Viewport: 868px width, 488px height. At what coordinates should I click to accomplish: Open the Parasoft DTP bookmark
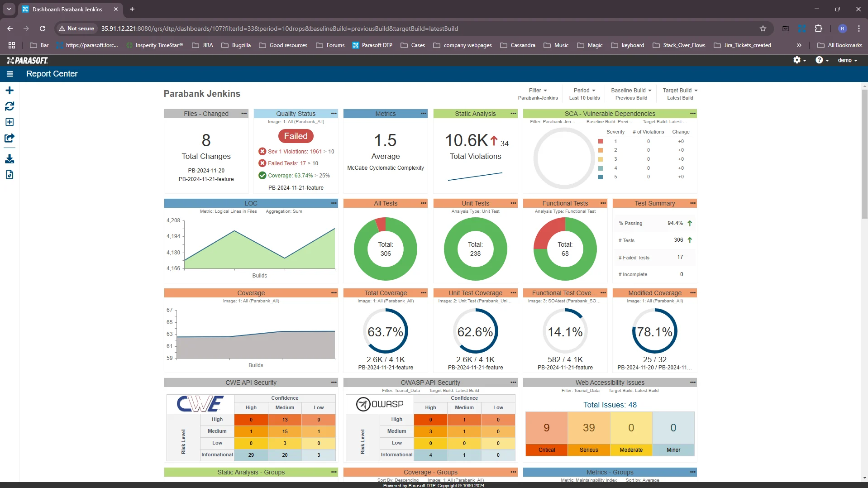click(x=372, y=45)
